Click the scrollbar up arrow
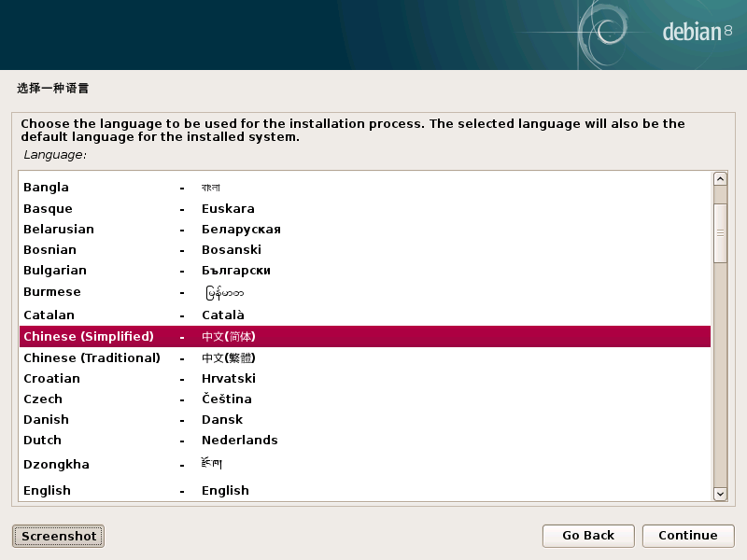747x560 pixels. (720, 179)
